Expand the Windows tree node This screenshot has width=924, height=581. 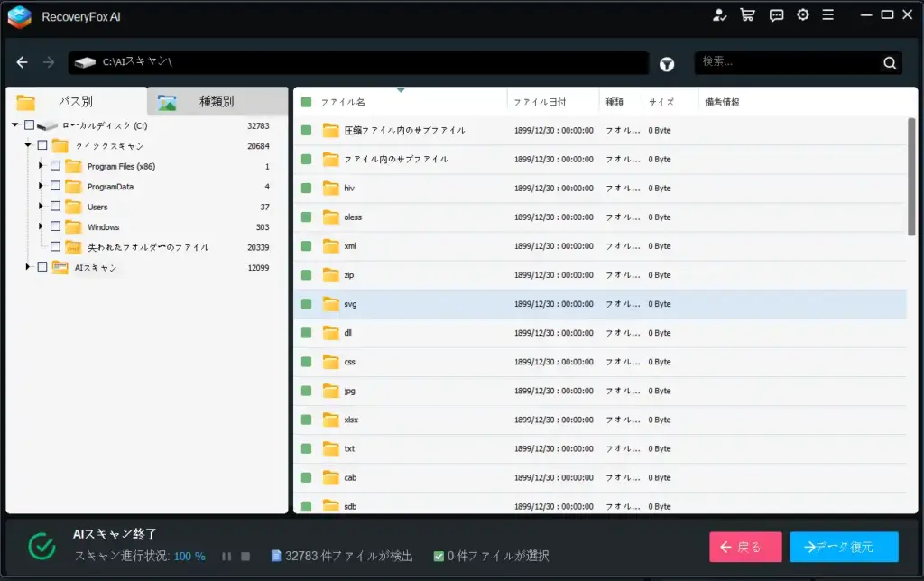tap(40, 226)
